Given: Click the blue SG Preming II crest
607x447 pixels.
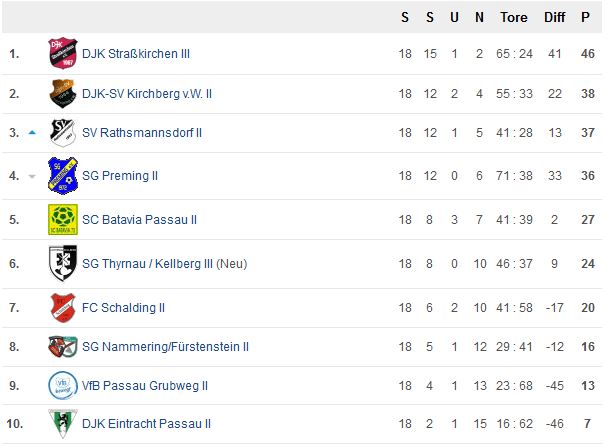Looking at the screenshot, I should (x=63, y=176).
